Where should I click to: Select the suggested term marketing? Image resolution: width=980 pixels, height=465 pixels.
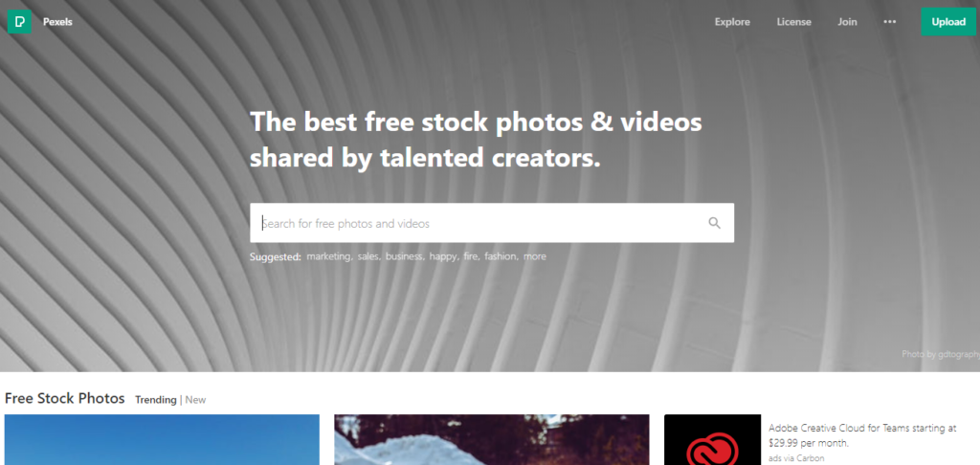click(x=329, y=256)
